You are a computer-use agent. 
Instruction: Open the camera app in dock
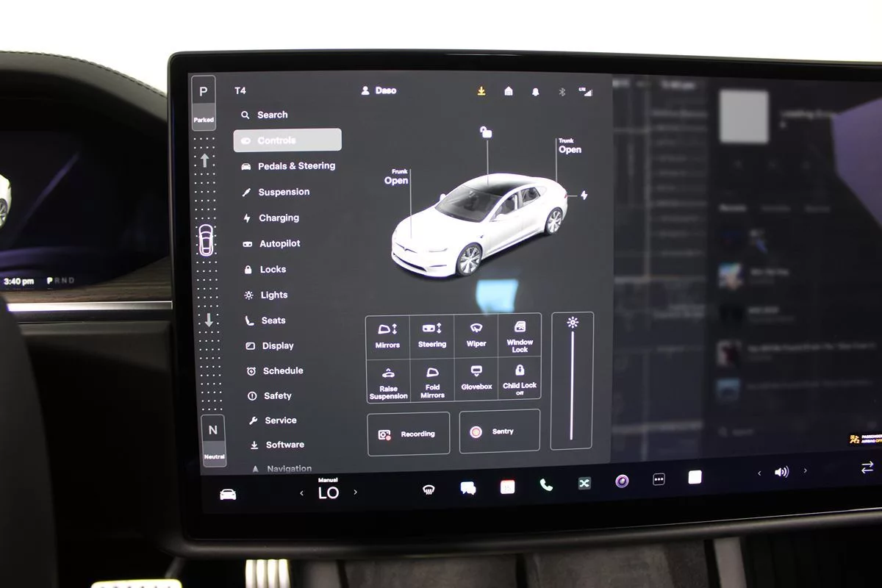coord(622,481)
